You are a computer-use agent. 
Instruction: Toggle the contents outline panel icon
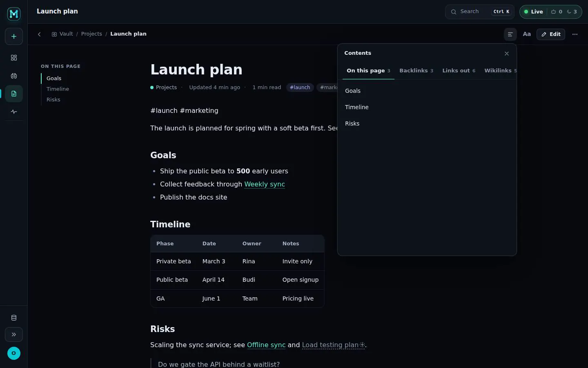coord(510,34)
